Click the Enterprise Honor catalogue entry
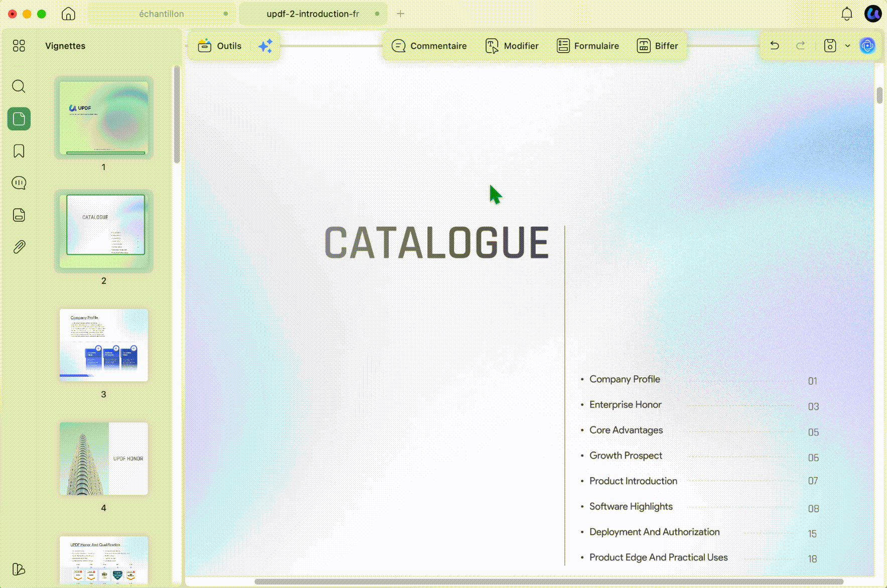This screenshot has height=588, width=887. coord(625,404)
